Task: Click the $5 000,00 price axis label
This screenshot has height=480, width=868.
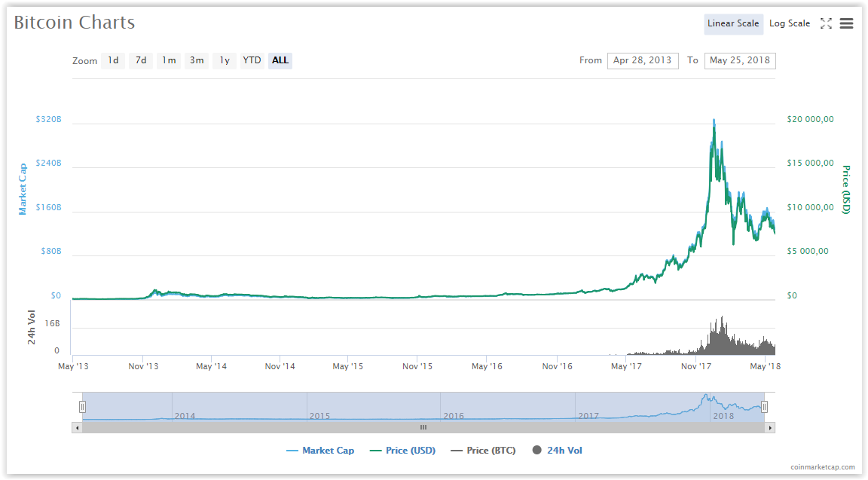Action: (808, 252)
